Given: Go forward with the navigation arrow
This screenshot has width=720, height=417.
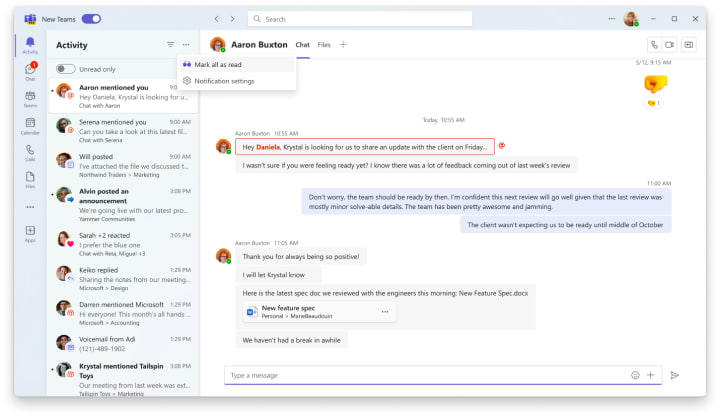Looking at the screenshot, I should [x=232, y=19].
